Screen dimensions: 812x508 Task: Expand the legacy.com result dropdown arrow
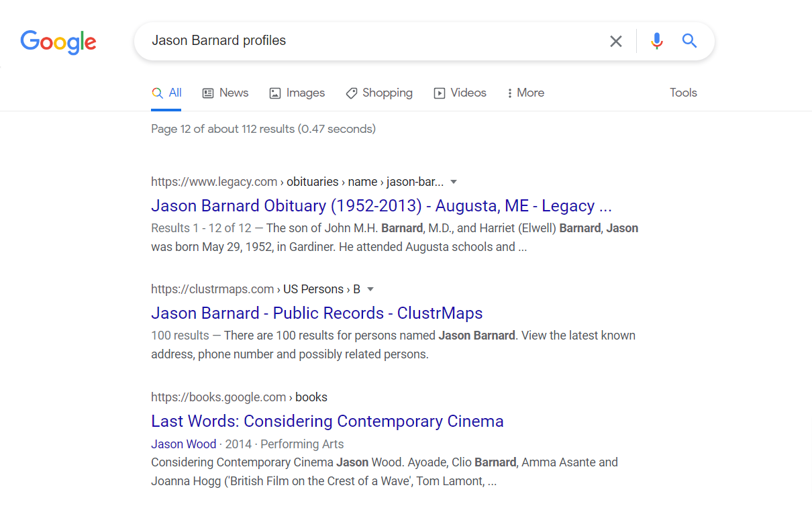[x=454, y=182]
